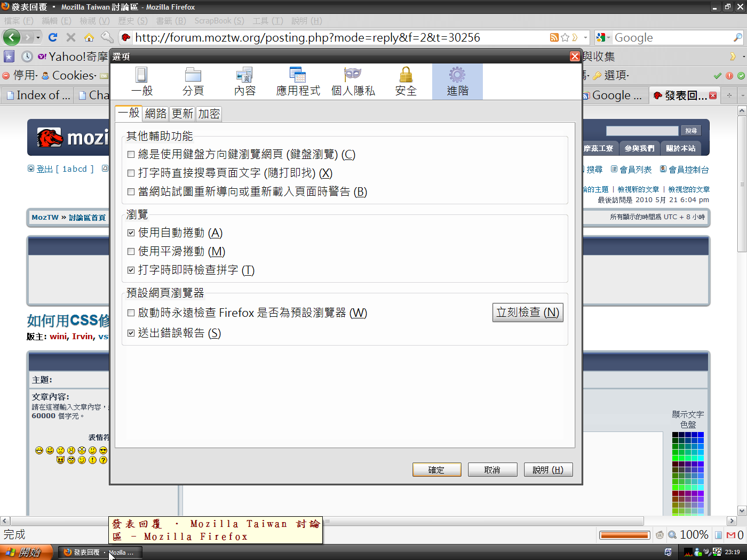Switch to the 更新 (Update) sub-tab
Viewport: 747px width, 560px height.
click(182, 114)
